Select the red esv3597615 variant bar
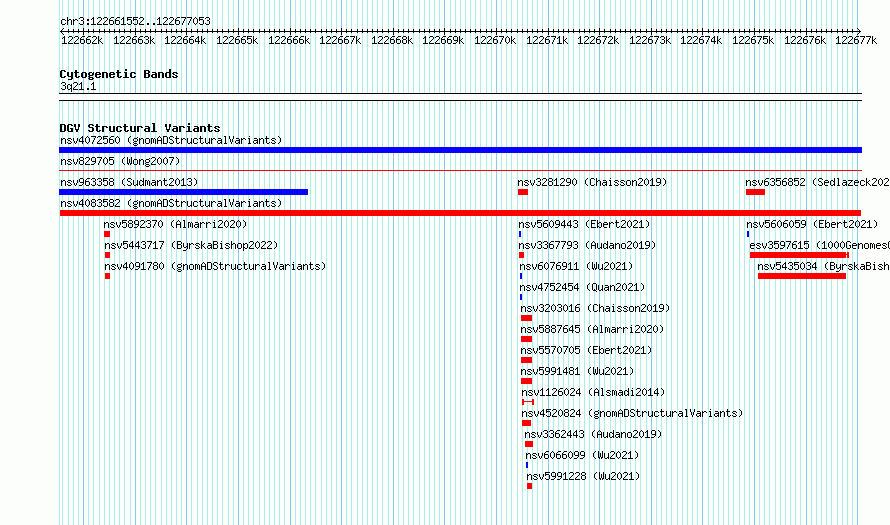This screenshot has height=525, width=890. [x=799, y=255]
